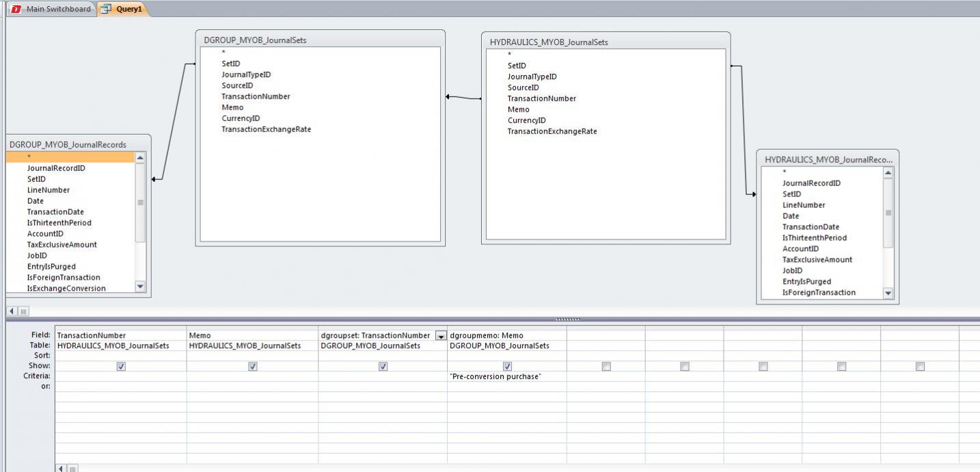
Task: Select JobID in HYDRAULICS_MYOB_JournalReco... list
Action: click(793, 271)
